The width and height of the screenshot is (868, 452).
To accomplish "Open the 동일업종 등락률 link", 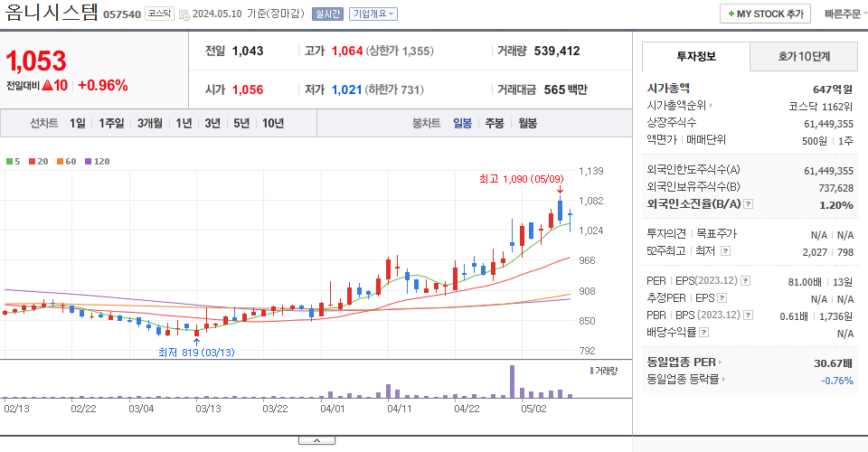I will point(686,380).
